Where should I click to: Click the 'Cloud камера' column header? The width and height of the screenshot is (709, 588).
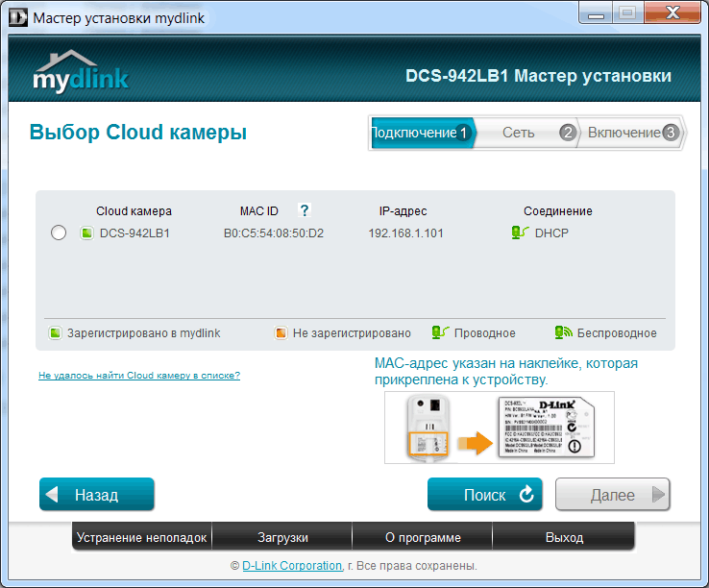(x=134, y=211)
